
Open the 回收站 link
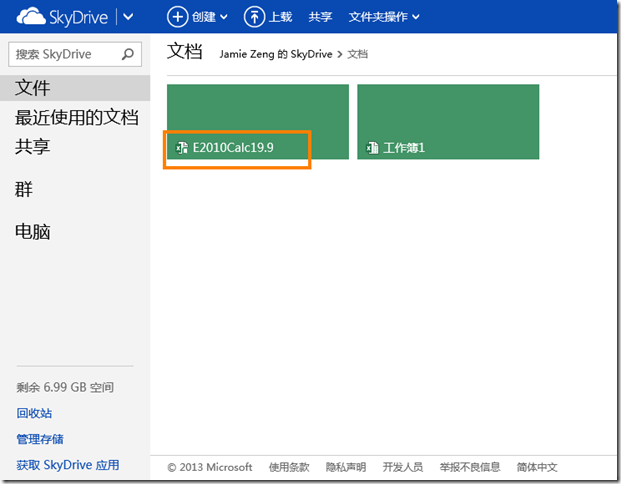click(x=34, y=413)
